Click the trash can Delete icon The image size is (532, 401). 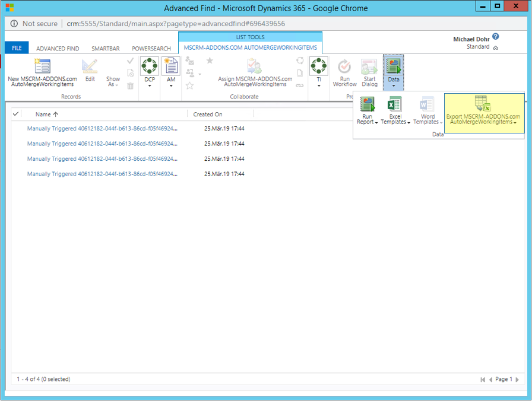point(130,86)
